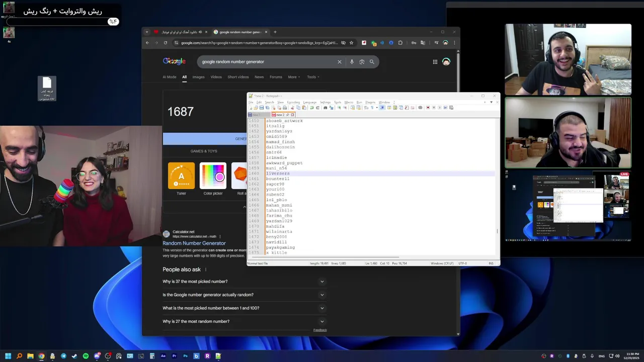Screen dimensions: 644x362
Task: Close the 'new 2' Notepad++ tab
Action: tap(292, 115)
